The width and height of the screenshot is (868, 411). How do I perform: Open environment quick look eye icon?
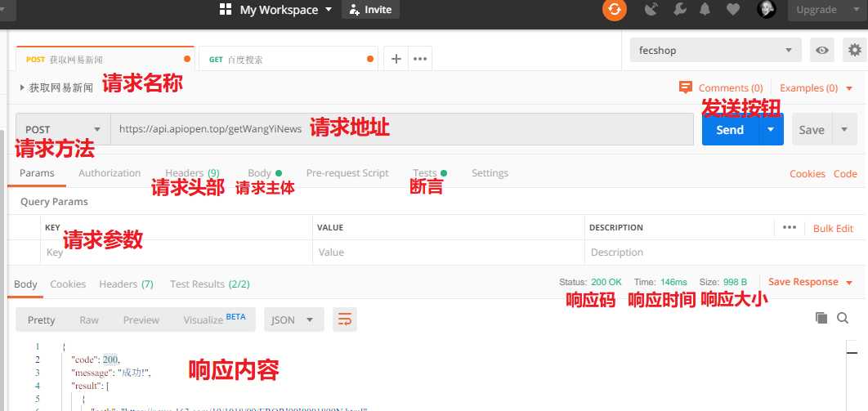click(x=822, y=51)
